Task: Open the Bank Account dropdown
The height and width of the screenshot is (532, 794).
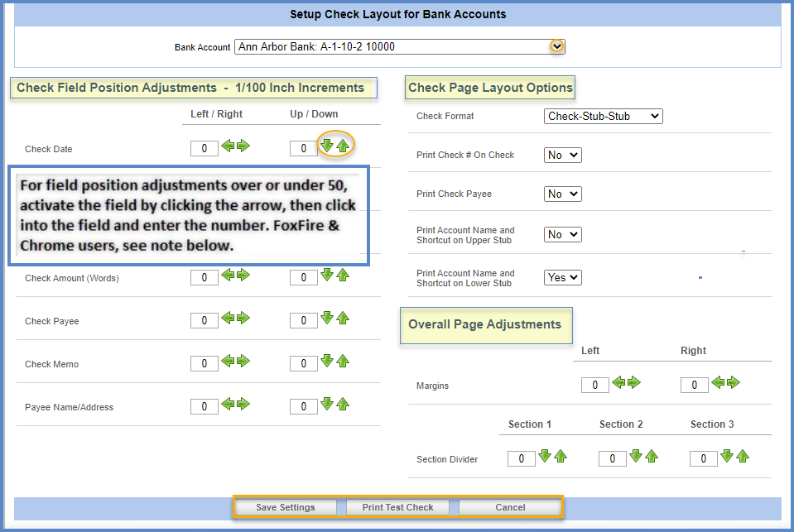Action: point(556,46)
